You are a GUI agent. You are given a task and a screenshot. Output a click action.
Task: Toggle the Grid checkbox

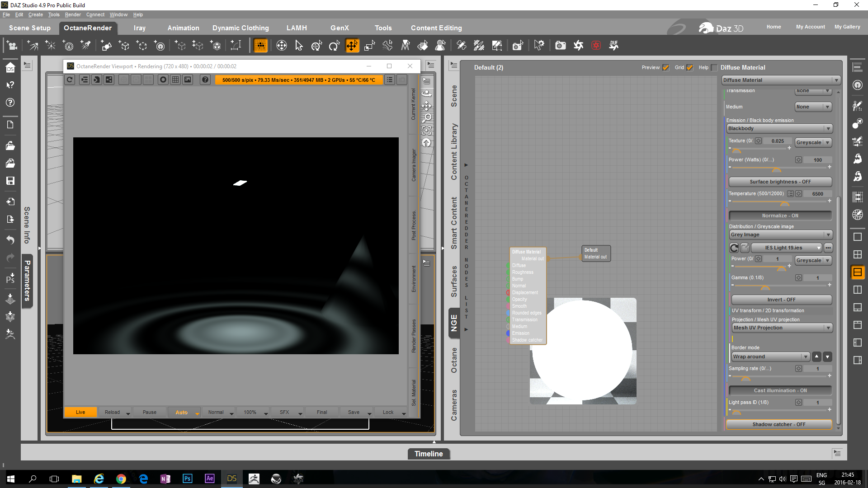[689, 68]
